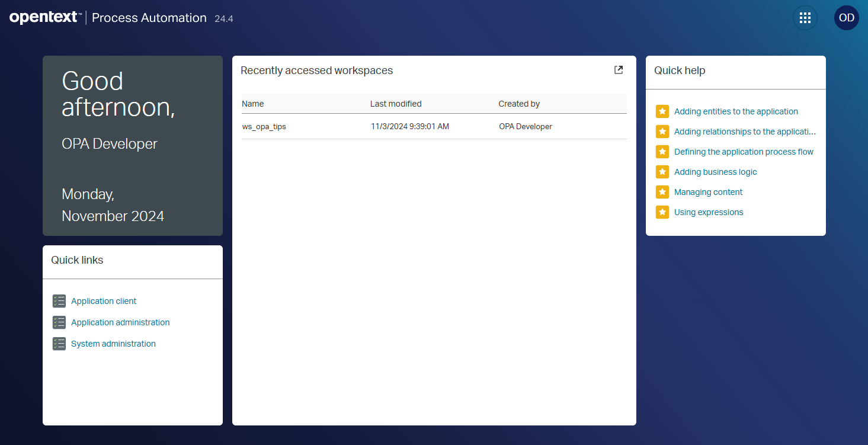The height and width of the screenshot is (445, 868).
Task: Click star icon next to Using expressions
Action: [x=662, y=212]
